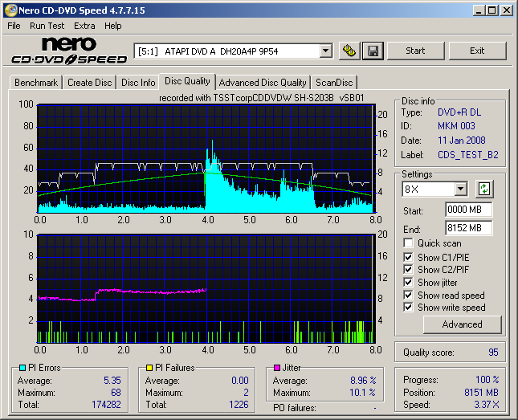Click the yellow PI Failures legend swatch
This screenshot has height=420, width=518.
[149, 368]
